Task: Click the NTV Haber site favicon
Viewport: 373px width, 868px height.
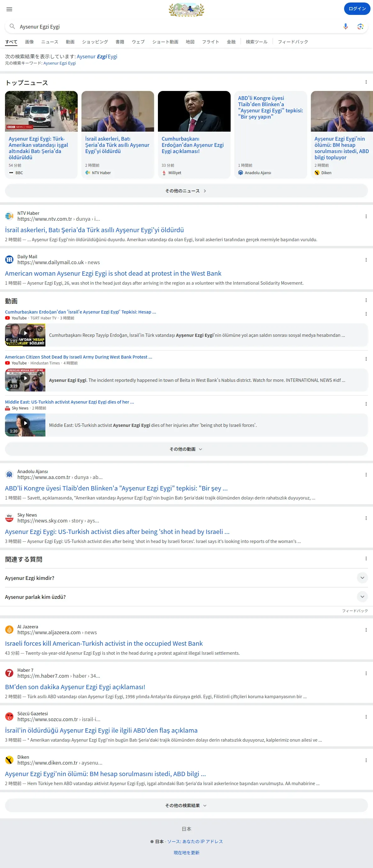Action: tap(9, 216)
